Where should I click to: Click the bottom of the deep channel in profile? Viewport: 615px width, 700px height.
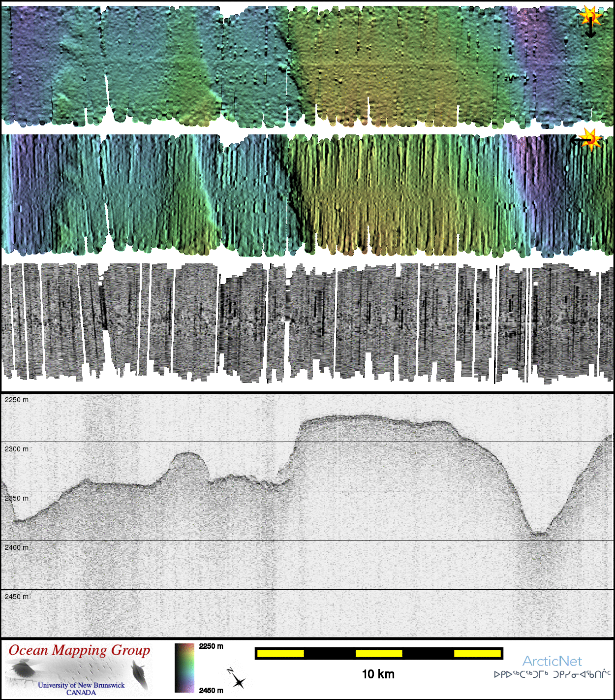pos(538,533)
